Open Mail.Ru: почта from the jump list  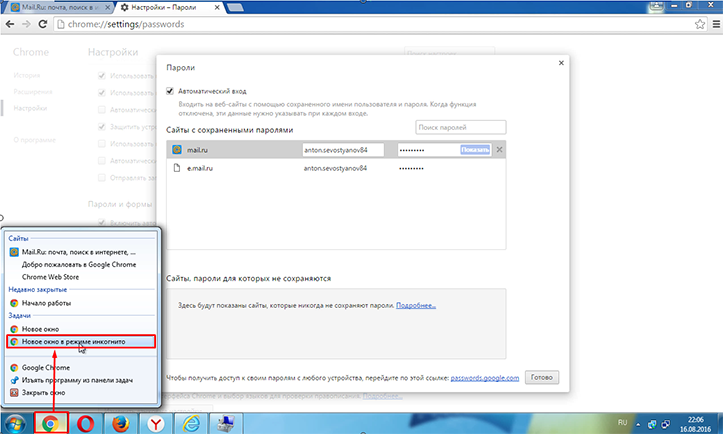point(81,252)
